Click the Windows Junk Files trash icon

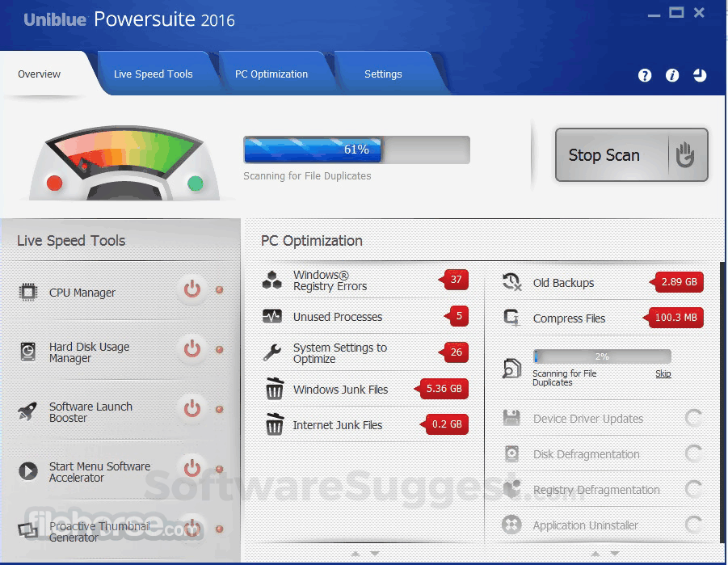pyautogui.click(x=272, y=389)
